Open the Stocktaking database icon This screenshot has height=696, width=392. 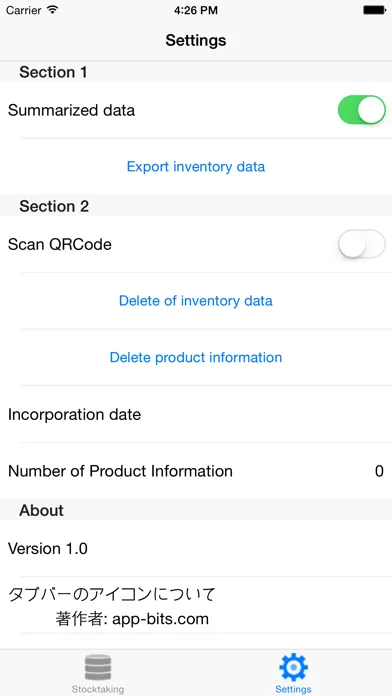pos(98,668)
